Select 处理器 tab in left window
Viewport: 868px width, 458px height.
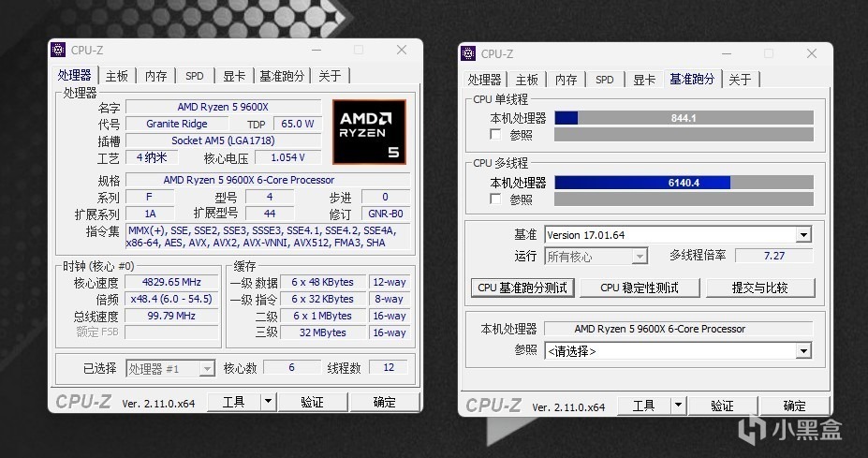coord(74,75)
